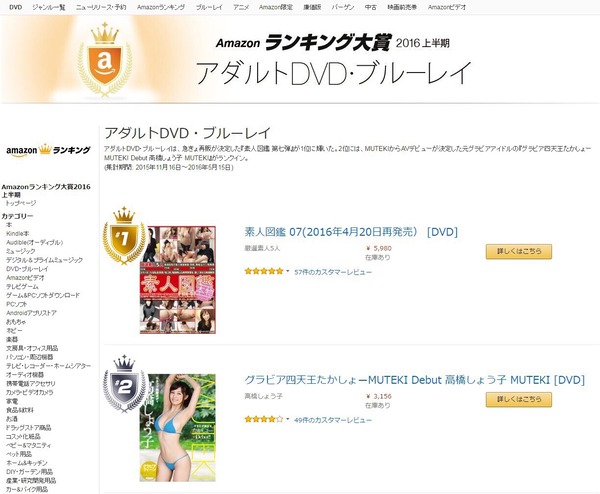The height and width of the screenshot is (494, 600).
Task: Open 中古 in top navigation
Action: (370, 7)
